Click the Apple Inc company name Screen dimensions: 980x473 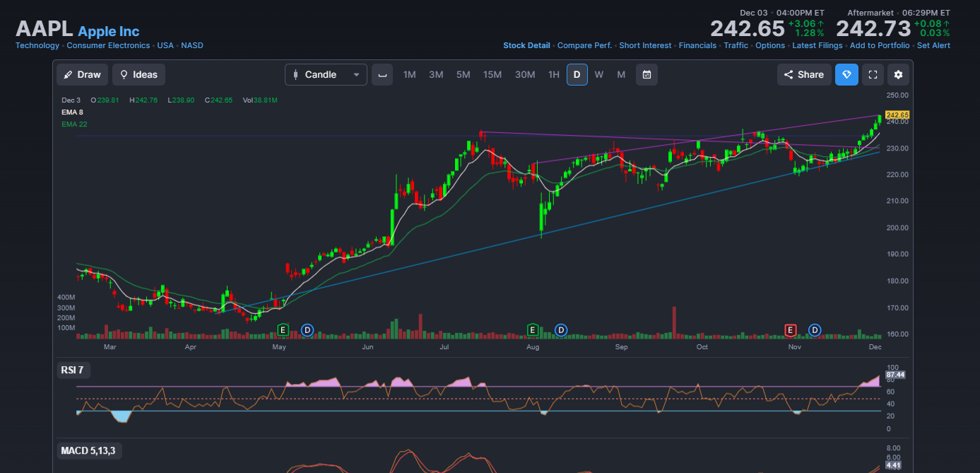[109, 31]
